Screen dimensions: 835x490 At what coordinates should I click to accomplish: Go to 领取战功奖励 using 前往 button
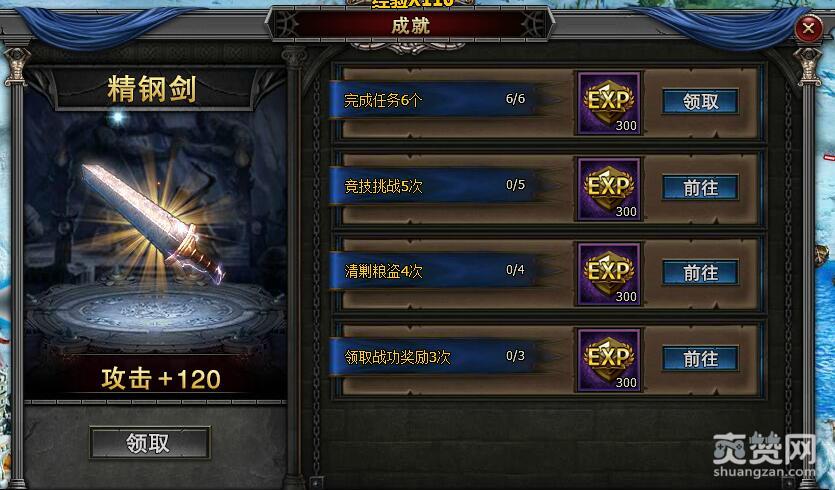coord(700,358)
